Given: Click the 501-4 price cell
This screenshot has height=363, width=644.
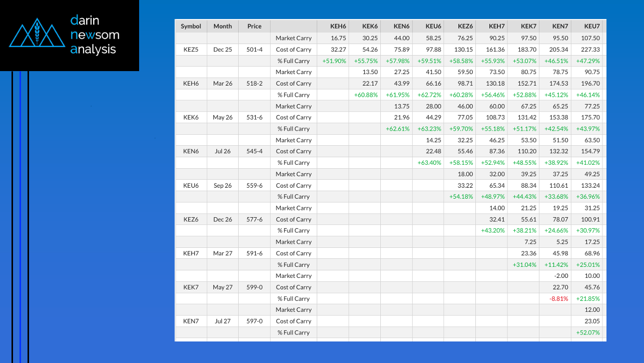Looking at the screenshot, I should [254, 50].
